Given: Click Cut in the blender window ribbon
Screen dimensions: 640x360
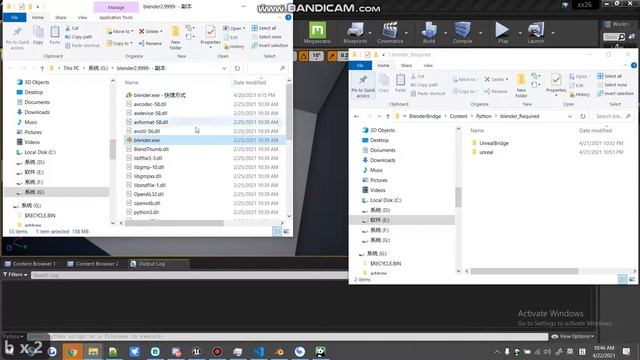Looking at the screenshot, I should point(72,28).
